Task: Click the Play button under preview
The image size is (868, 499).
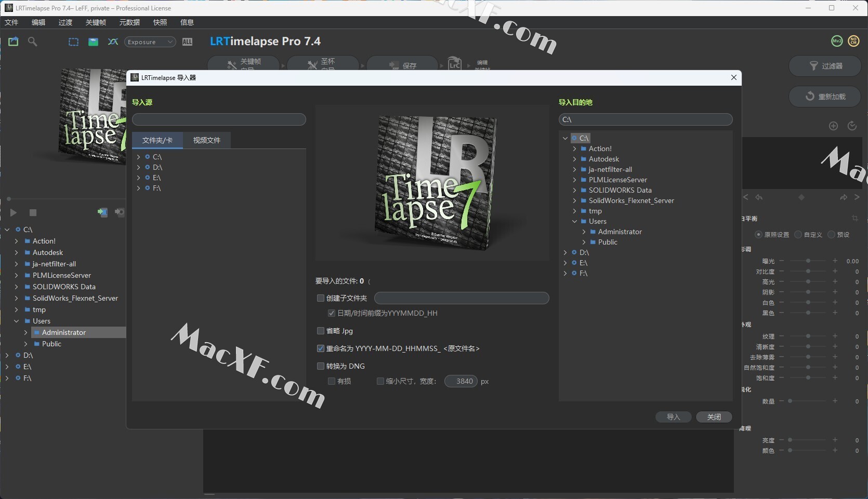Action: coord(14,212)
